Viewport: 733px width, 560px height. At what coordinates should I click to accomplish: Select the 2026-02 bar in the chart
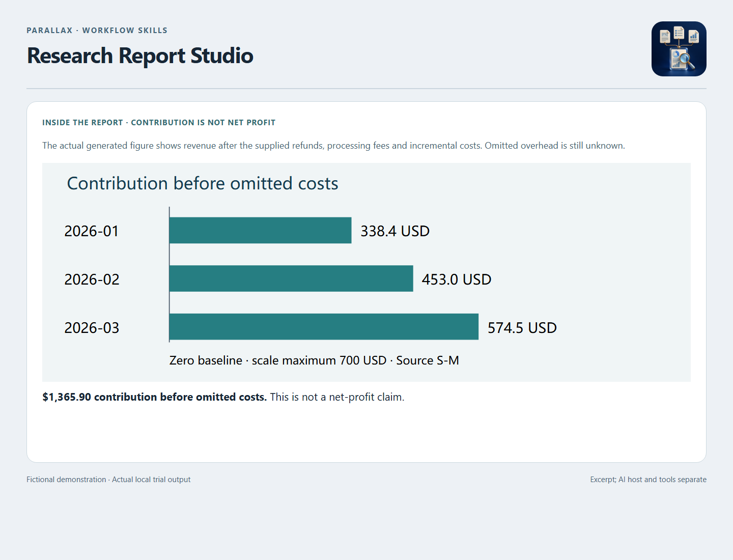tap(291, 278)
